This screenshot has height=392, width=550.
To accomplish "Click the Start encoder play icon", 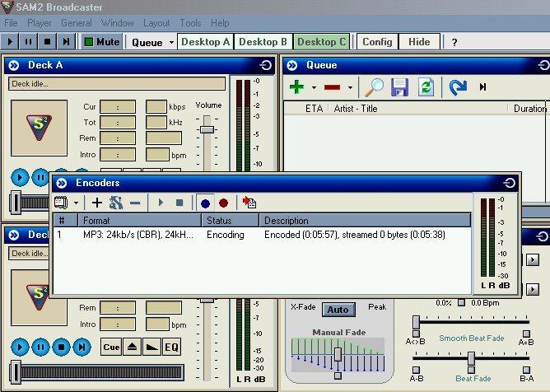I will pyautogui.click(x=161, y=203).
